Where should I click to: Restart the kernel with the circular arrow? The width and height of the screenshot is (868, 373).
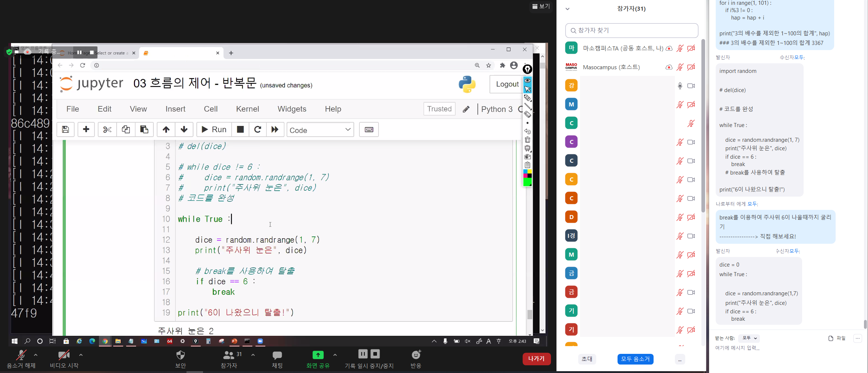pos(257,130)
